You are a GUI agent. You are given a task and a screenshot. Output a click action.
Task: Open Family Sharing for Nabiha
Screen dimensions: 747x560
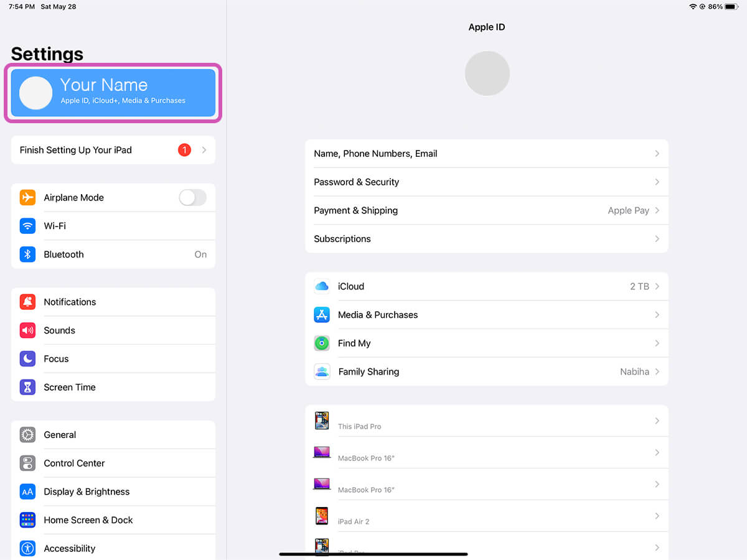point(486,371)
